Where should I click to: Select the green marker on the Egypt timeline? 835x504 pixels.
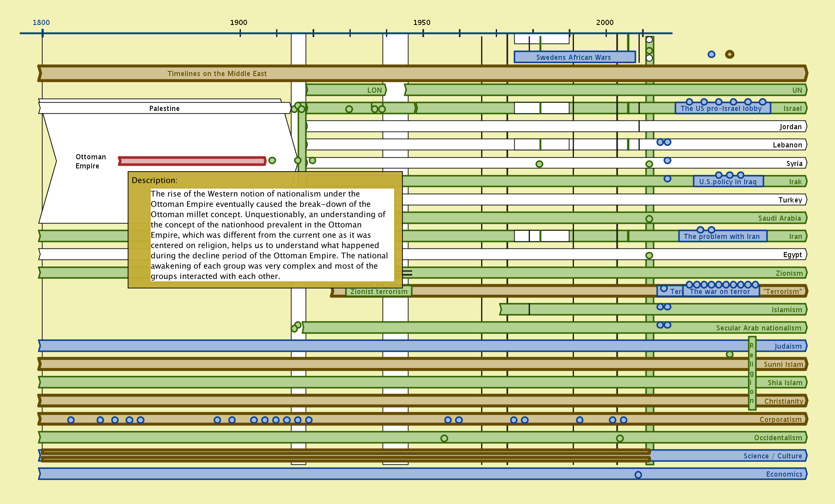649,256
